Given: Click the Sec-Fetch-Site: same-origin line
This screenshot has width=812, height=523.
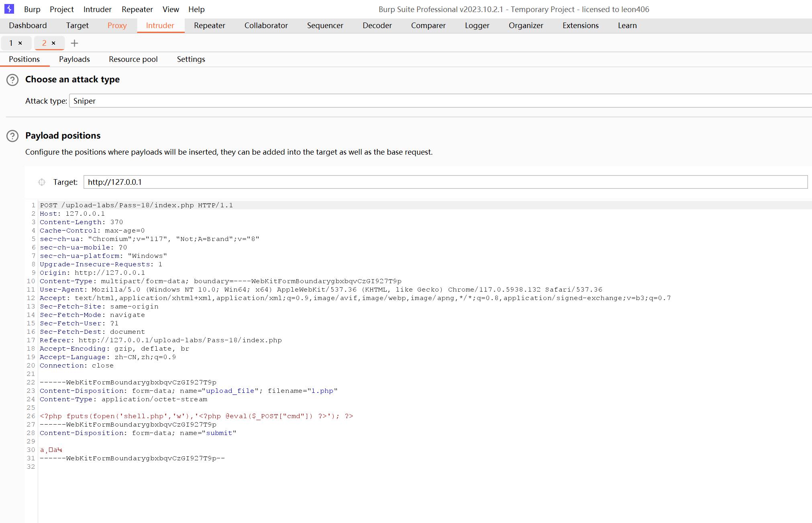Looking at the screenshot, I should point(99,306).
